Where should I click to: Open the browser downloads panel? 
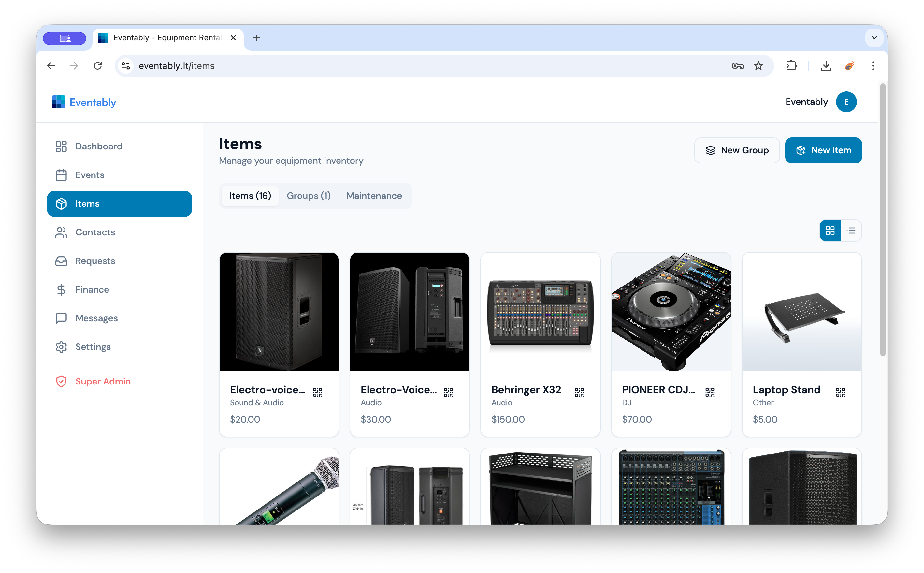826,66
